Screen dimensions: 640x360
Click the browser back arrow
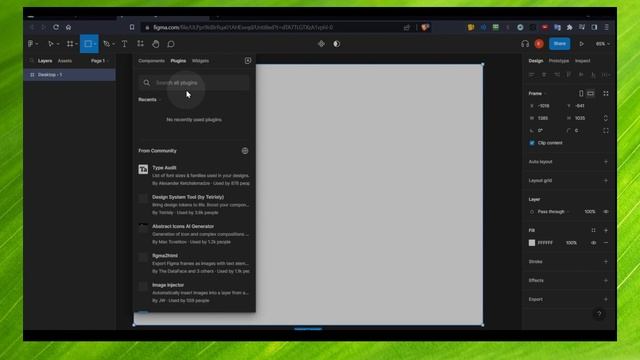click(x=32, y=27)
